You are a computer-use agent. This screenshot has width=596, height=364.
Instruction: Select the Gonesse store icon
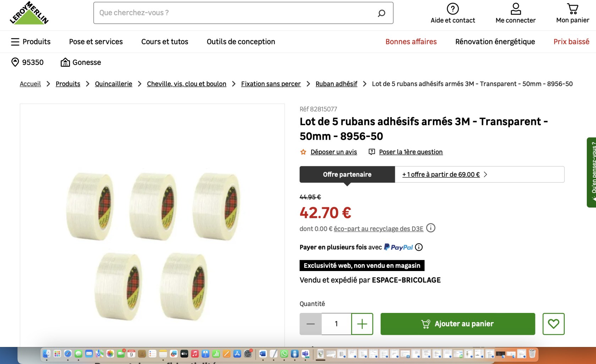pos(65,62)
